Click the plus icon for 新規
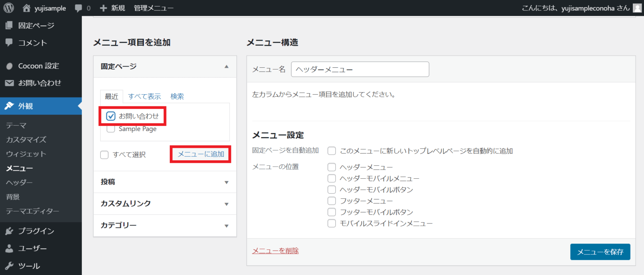The width and height of the screenshot is (644, 275). [x=104, y=8]
